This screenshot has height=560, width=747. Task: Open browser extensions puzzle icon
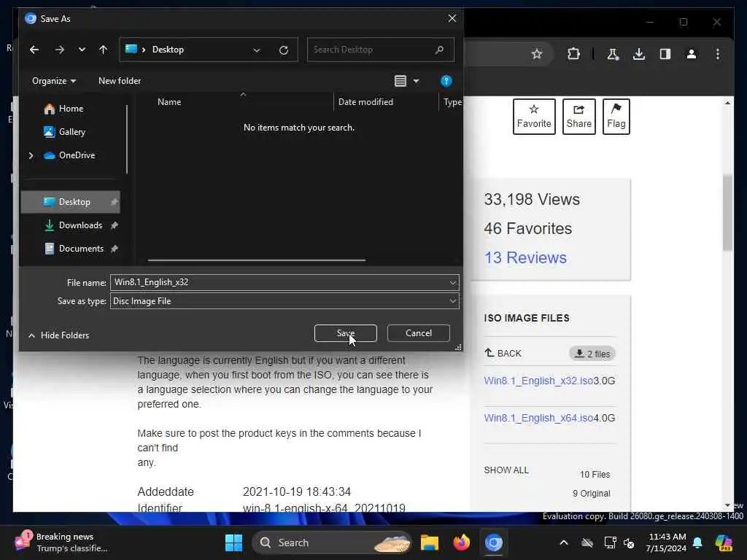point(573,54)
